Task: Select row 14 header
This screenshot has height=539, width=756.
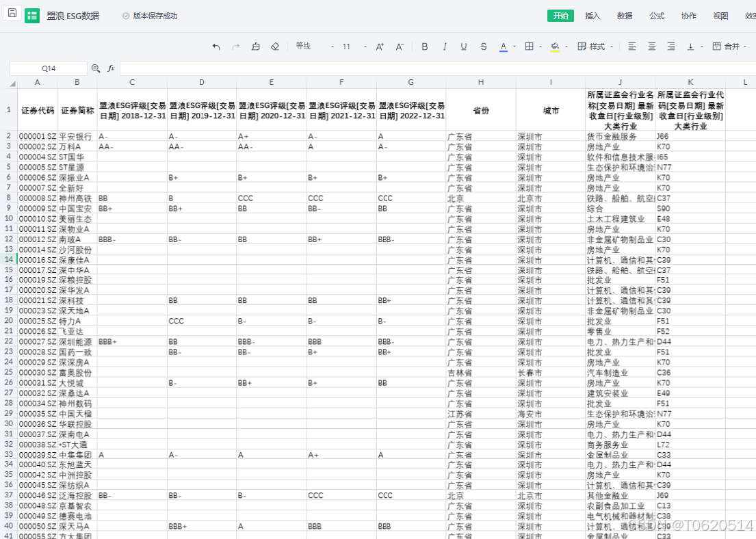Action: 9,259
